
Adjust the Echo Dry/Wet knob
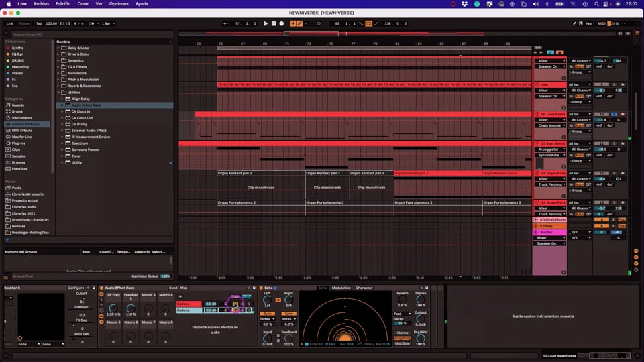421,339
